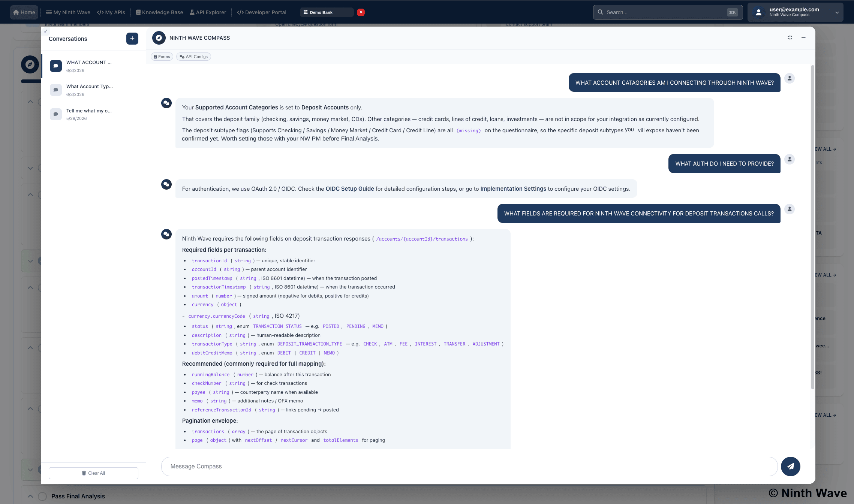Open the Home navigation item
Screen dimensions: 854x504
(x=24, y=12)
